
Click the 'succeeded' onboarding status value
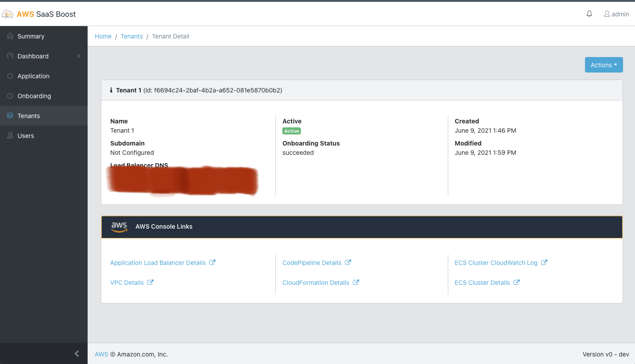pyautogui.click(x=298, y=153)
